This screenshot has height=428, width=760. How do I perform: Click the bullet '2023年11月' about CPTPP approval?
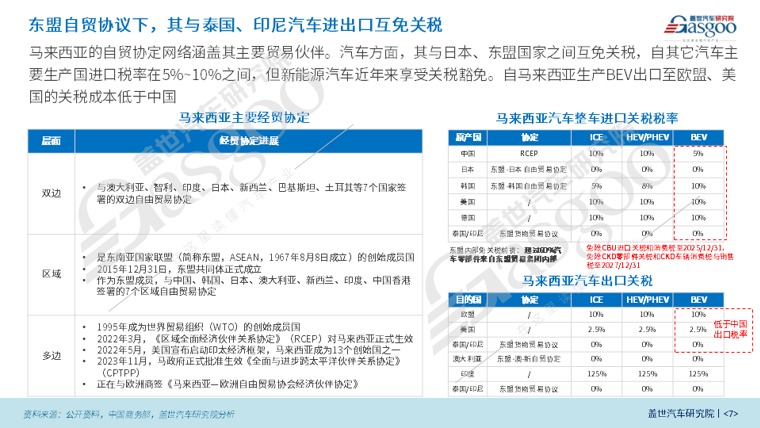point(249,367)
